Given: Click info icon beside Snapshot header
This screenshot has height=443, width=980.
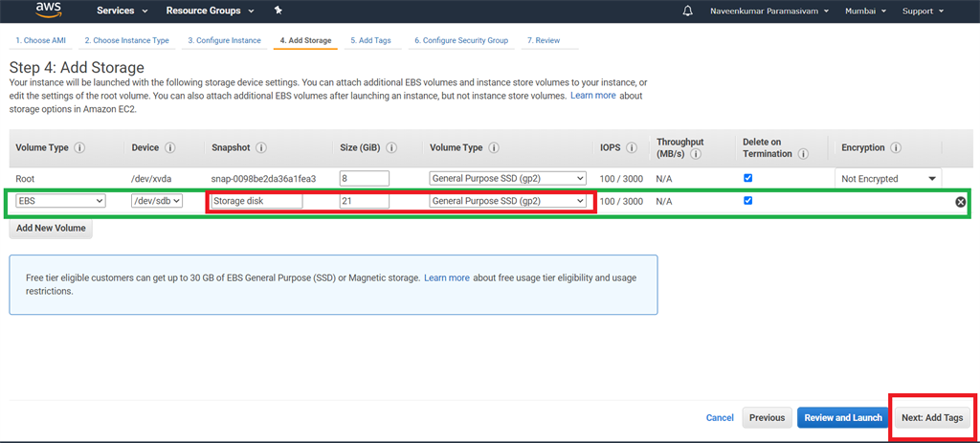Looking at the screenshot, I should pos(261,148).
